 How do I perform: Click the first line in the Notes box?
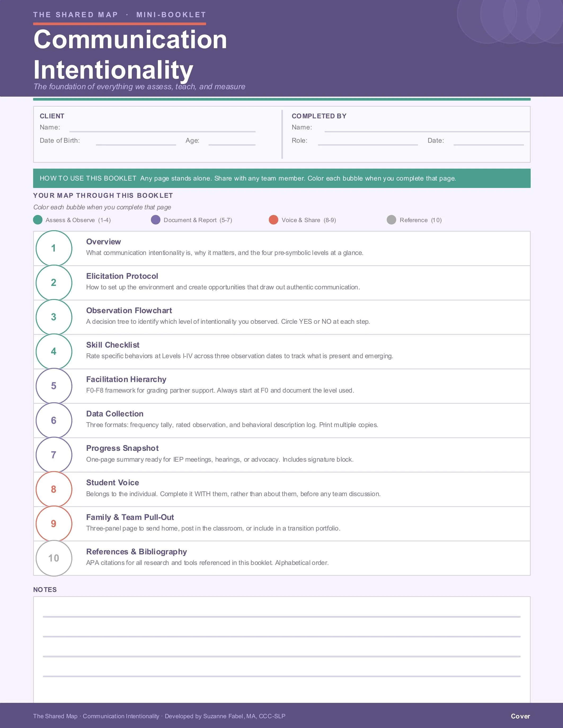click(281, 617)
